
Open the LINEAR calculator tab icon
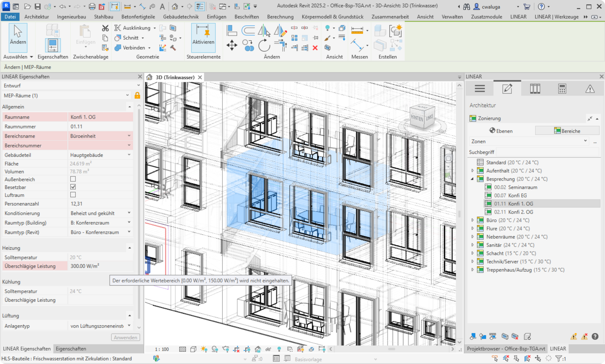click(562, 89)
